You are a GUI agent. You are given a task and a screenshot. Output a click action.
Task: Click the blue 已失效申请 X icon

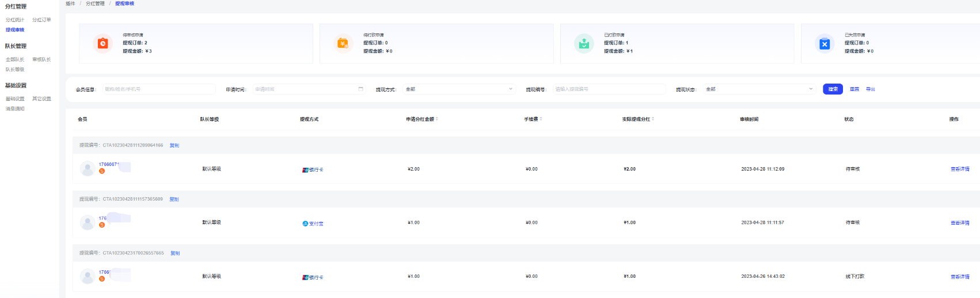click(x=825, y=44)
